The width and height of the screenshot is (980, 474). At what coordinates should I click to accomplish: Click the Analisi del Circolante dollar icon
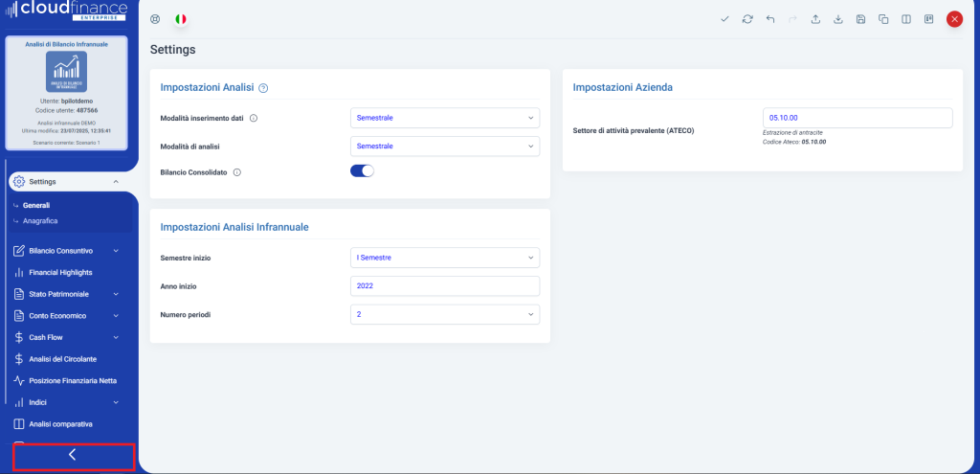19,359
